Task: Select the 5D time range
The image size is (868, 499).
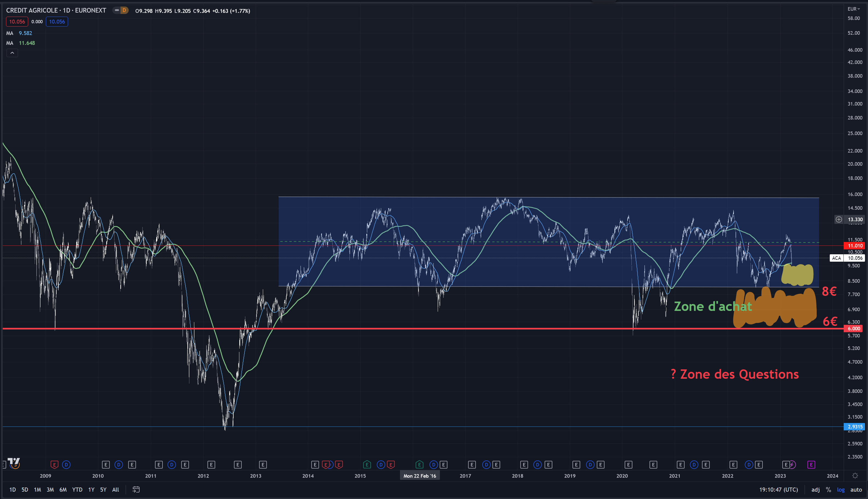Action: 25,489
